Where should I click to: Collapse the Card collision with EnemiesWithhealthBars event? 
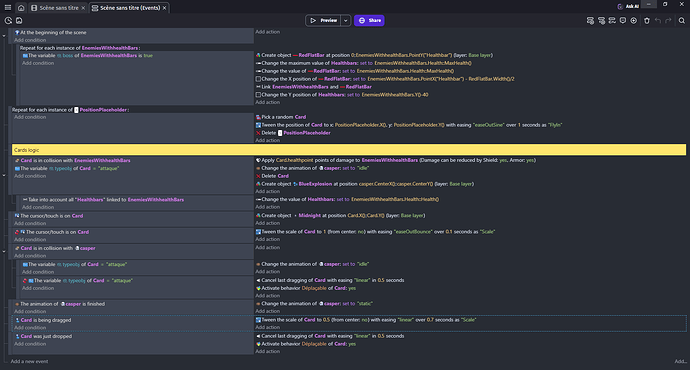[4, 175]
